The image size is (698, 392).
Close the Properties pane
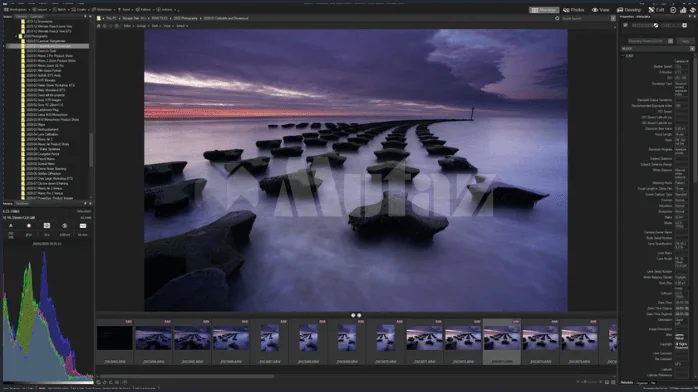[694, 16]
